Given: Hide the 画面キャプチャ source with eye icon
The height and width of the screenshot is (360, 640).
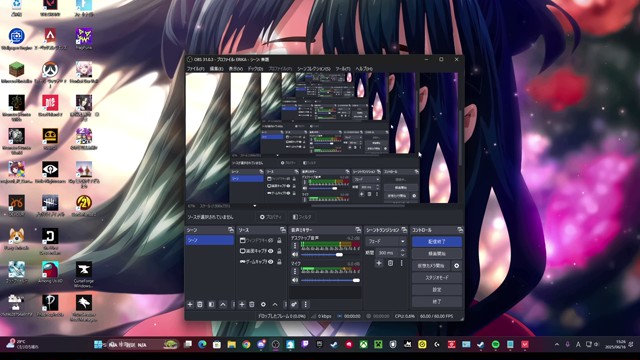Looking at the screenshot, I should click(271, 251).
